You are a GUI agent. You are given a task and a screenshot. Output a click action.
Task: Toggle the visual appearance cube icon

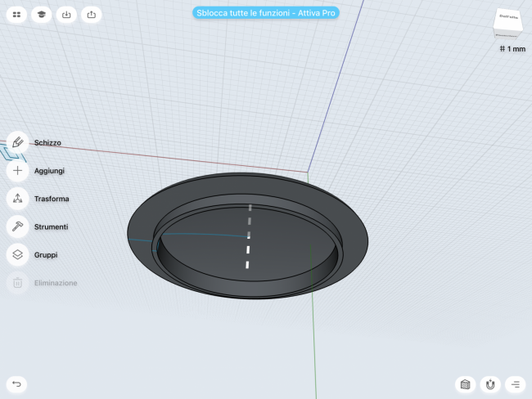[x=466, y=383]
